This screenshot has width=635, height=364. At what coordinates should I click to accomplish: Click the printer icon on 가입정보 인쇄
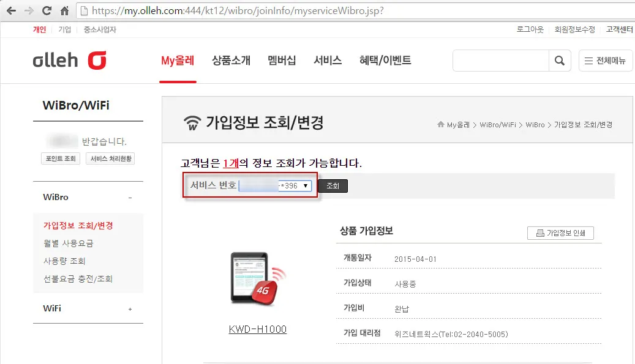point(539,233)
